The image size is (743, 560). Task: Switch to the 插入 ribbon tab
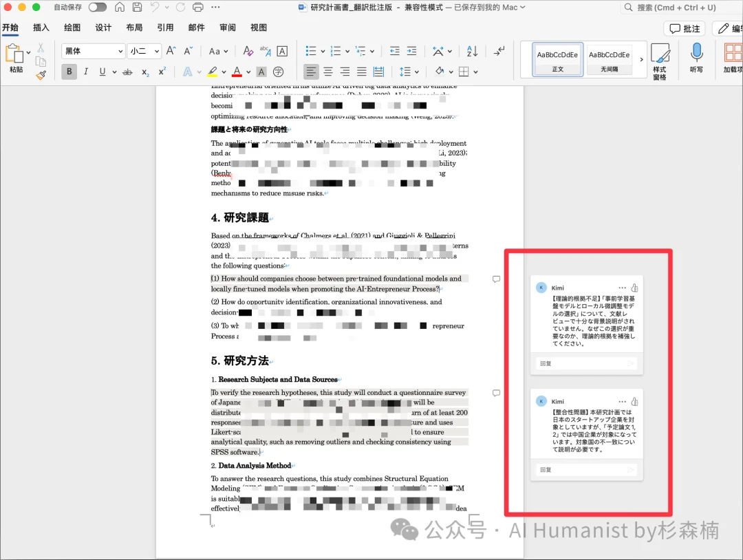(41, 28)
